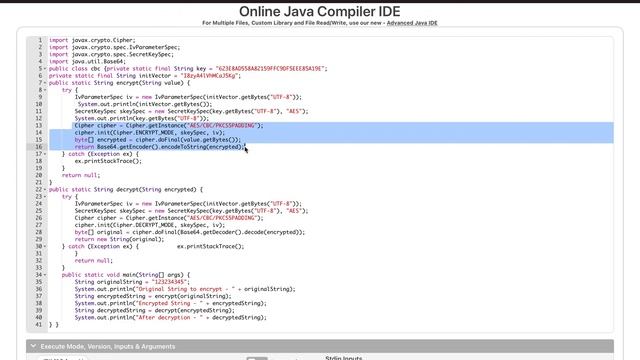
Task: Collapse the Execute Mode, Version, Inputs & Arguments chevron
Action: (x=33, y=346)
